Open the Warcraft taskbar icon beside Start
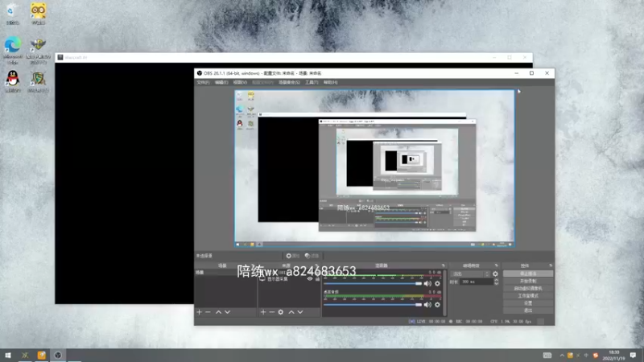This screenshot has width=644, height=362. click(25, 356)
